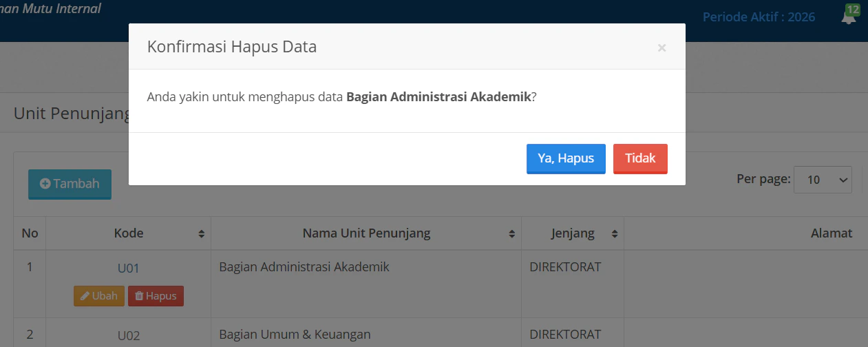Image resolution: width=868 pixels, height=347 pixels.
Task: Click DIREKTORAT cell in row 1
Action: click(573, 284)
